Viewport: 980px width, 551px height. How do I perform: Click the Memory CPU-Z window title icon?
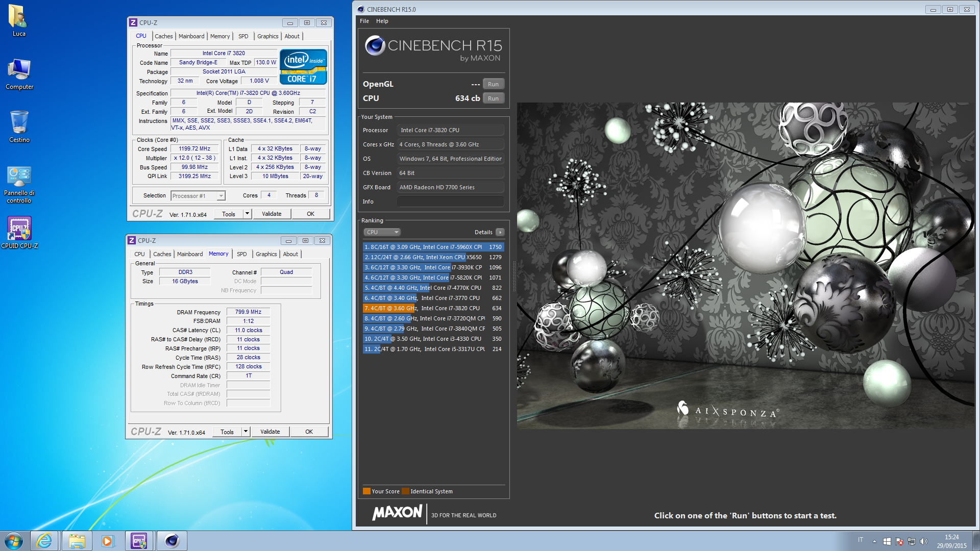(x=132, y=240)
